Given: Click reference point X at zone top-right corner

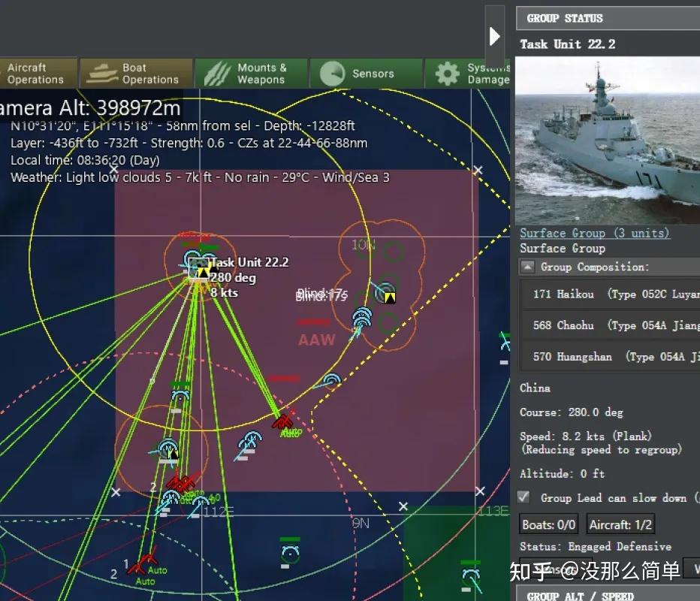Looking at the screenshot, I should pyautogui.click(x=478, y=170).
